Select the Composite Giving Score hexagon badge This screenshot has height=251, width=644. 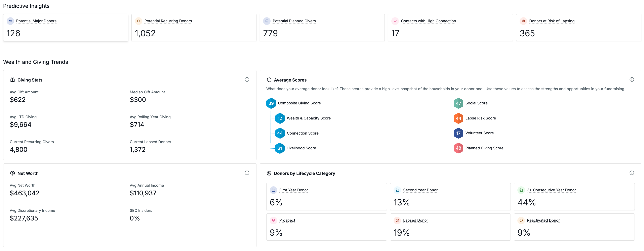pos(271,103)
